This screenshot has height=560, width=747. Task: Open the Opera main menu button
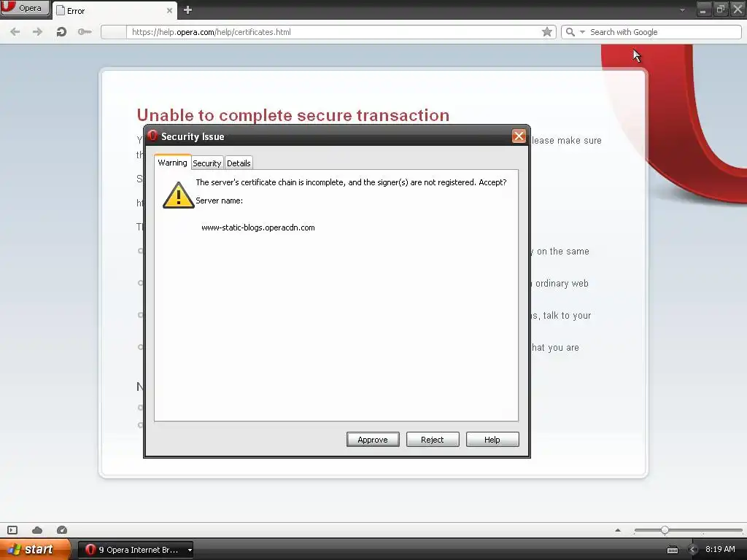(x=25, y=8)
